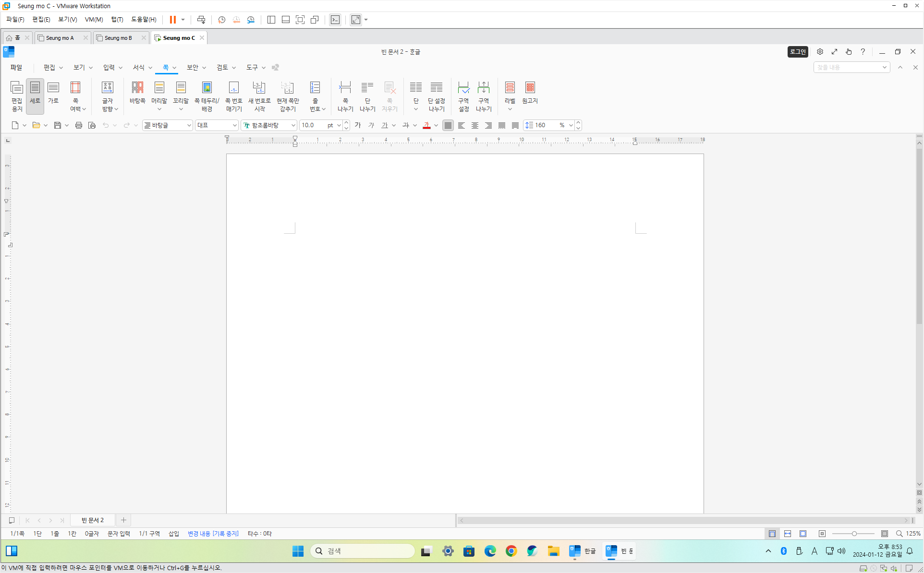
Task: Switch to the Seung mo B tab
Action: (118, 38)
